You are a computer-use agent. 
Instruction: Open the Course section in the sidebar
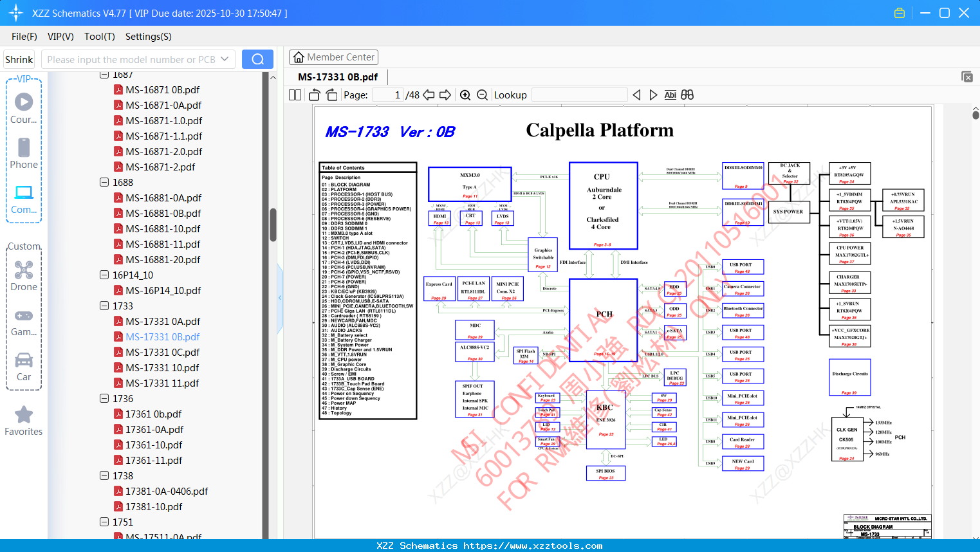(x=24, y=108)
